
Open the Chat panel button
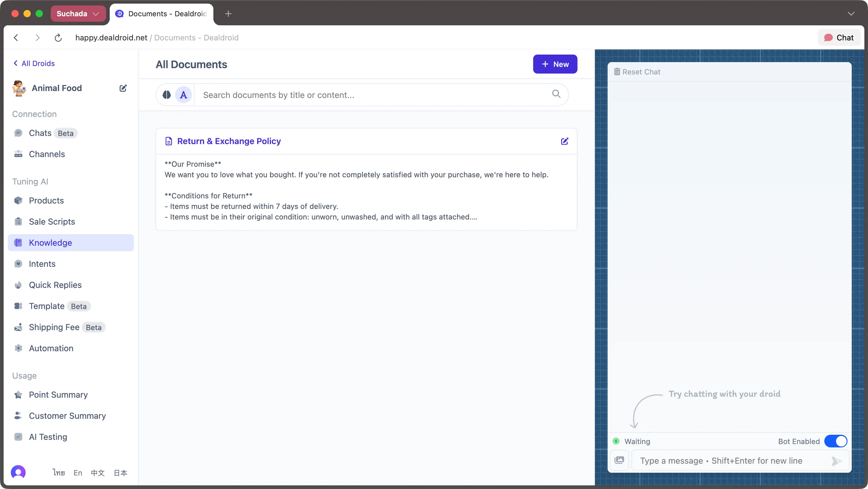pos(839,38)
